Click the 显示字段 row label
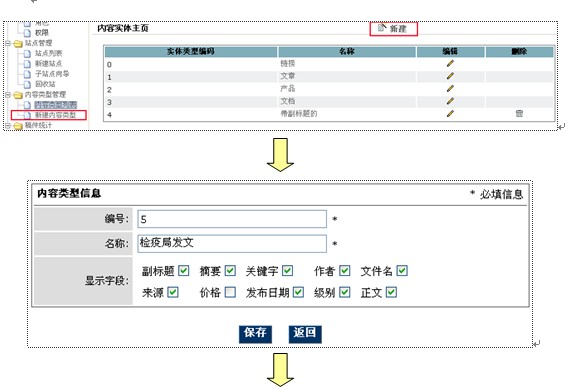Image resolution: width=566 pixels, height=387 pixels. [x=107, y=281]
